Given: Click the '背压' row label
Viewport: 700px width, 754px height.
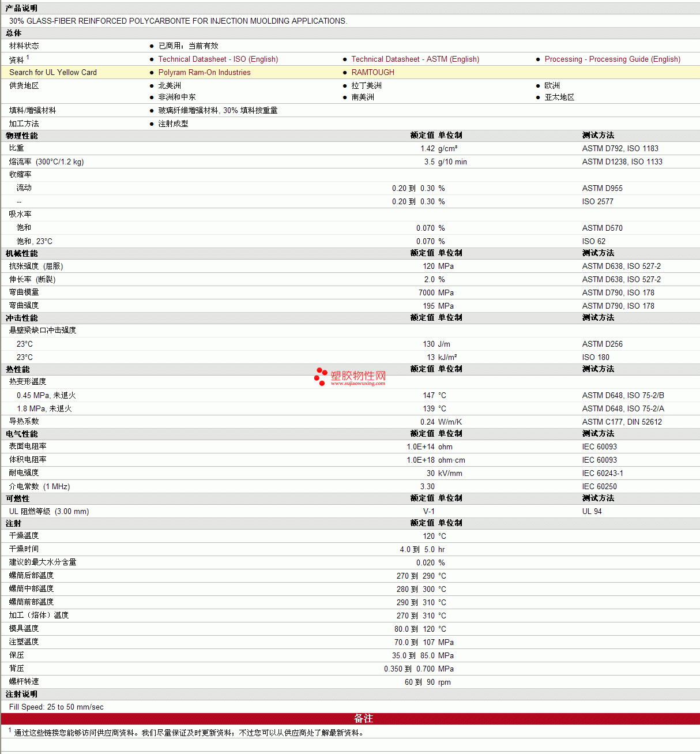Looking at the screenshot, I should (17, 669).
